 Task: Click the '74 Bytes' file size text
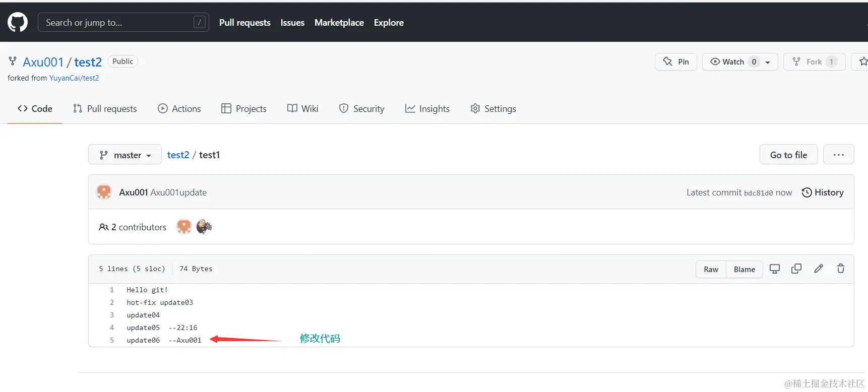[196, 269]
